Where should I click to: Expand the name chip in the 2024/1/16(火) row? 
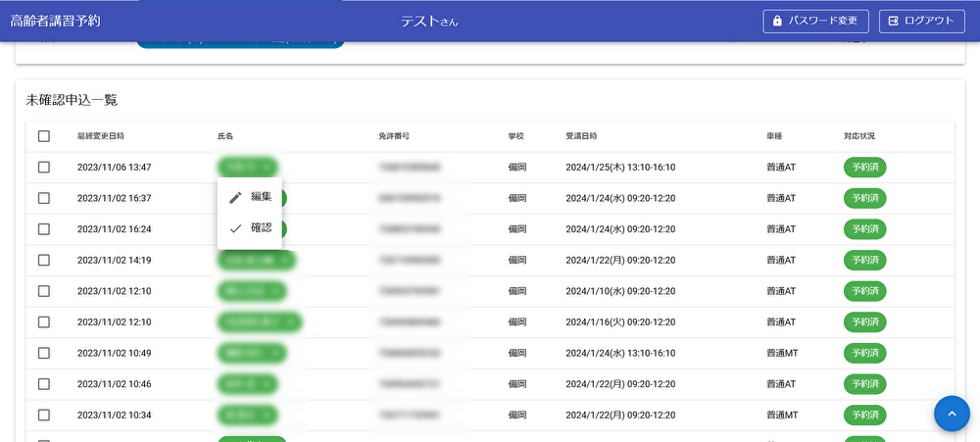click(260, 322)
